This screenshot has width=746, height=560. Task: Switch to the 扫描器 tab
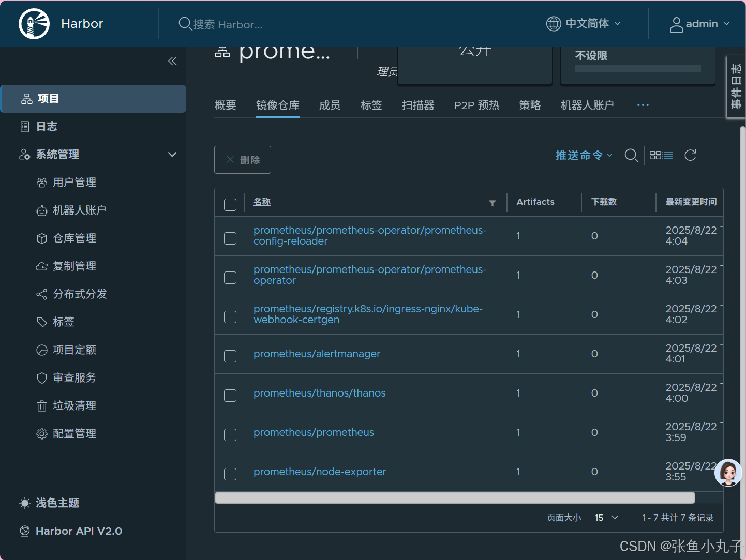tap(418, 105)
